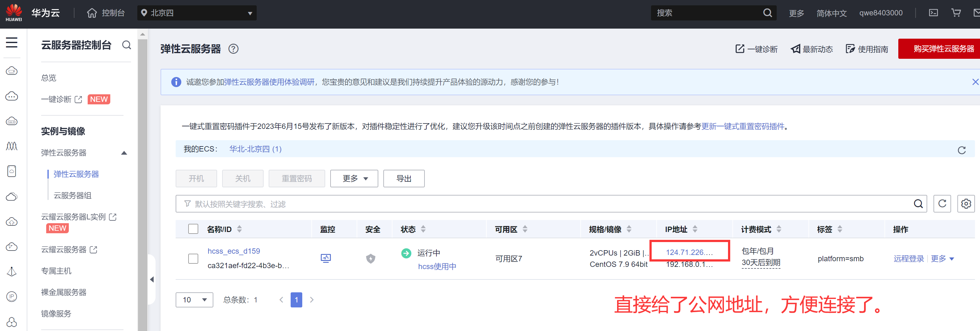The image size is (980, 331).
Task: Select all servers with header checkbox
Action: tap(193, 229)
